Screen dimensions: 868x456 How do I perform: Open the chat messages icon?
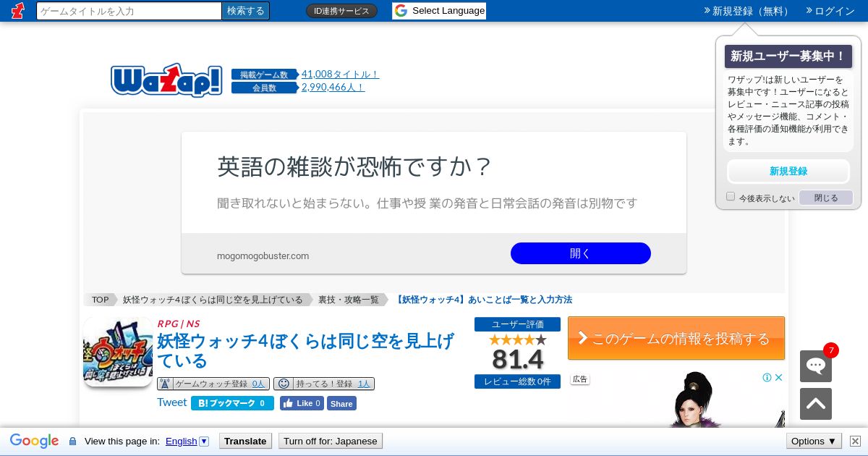click(x=816, y=366)
